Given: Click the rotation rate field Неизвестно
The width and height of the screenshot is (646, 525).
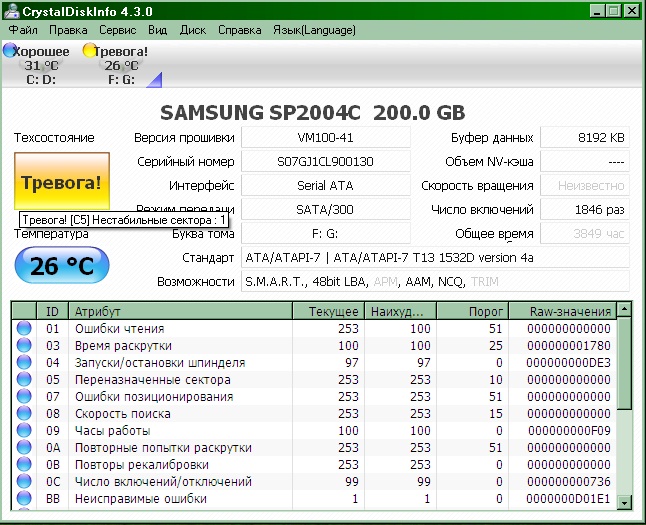Looking at the screenshot, I should (x=585, y=185).
